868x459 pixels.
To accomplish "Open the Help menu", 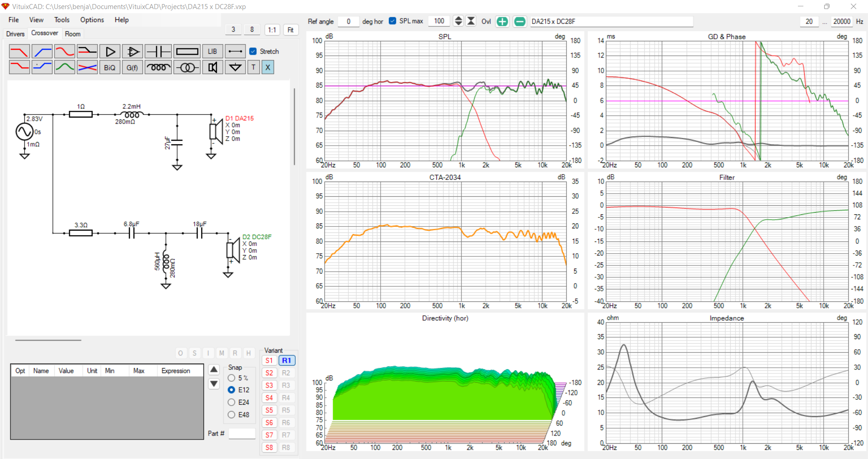I will click(x=122, y=20).
